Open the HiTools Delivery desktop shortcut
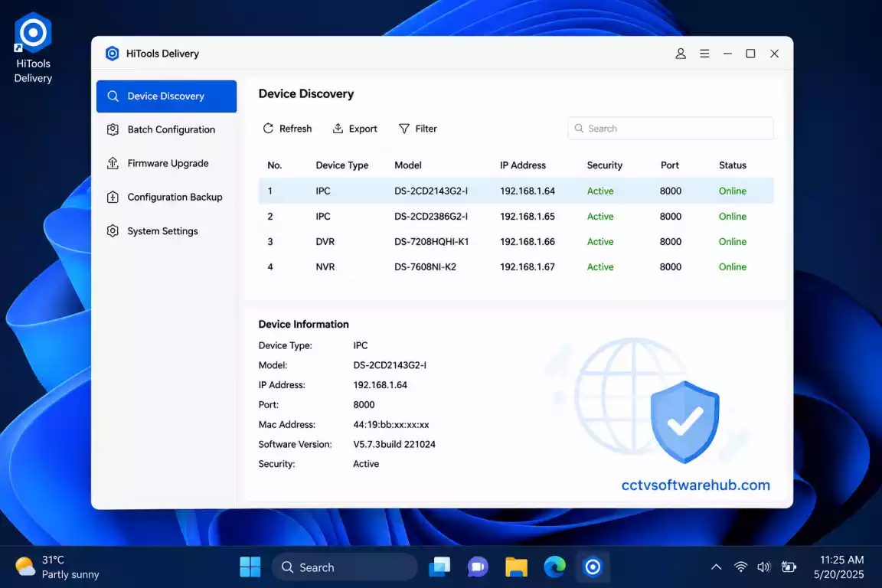Screen dimensions: 882x588 pos(33,48)
